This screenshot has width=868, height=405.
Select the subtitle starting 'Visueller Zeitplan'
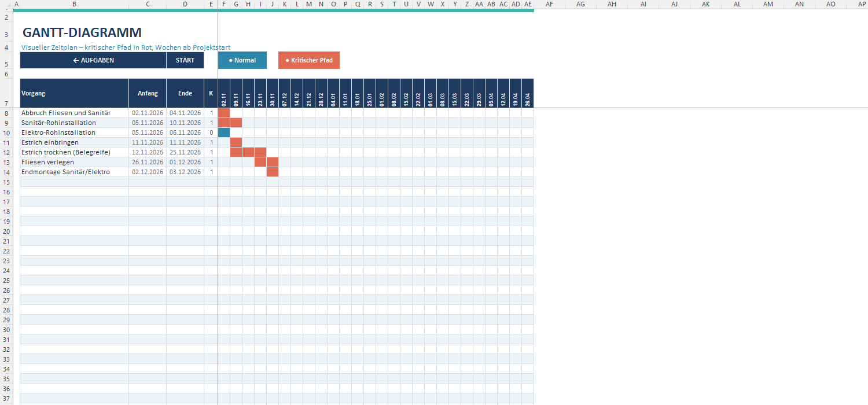tap(126, 47)
